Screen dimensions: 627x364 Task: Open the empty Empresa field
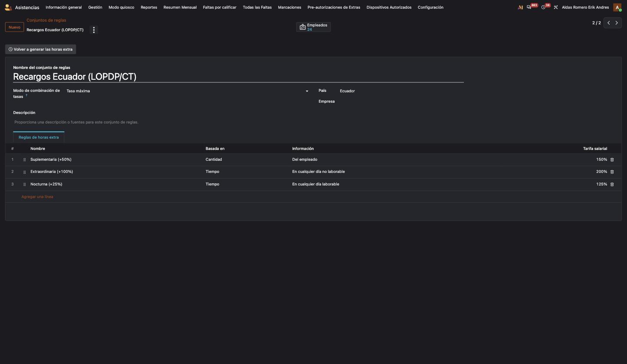point(401,101)
